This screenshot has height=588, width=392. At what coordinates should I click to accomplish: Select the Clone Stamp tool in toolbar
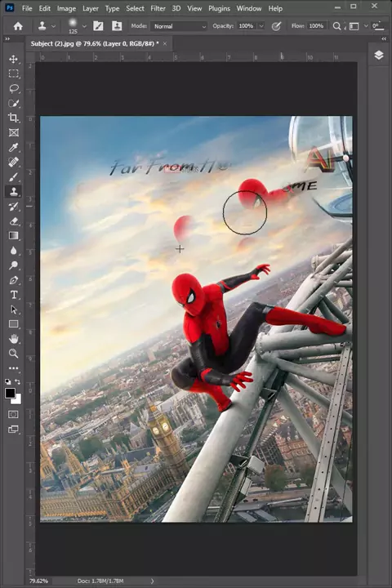pyautogui.click(x=14, y=192)
